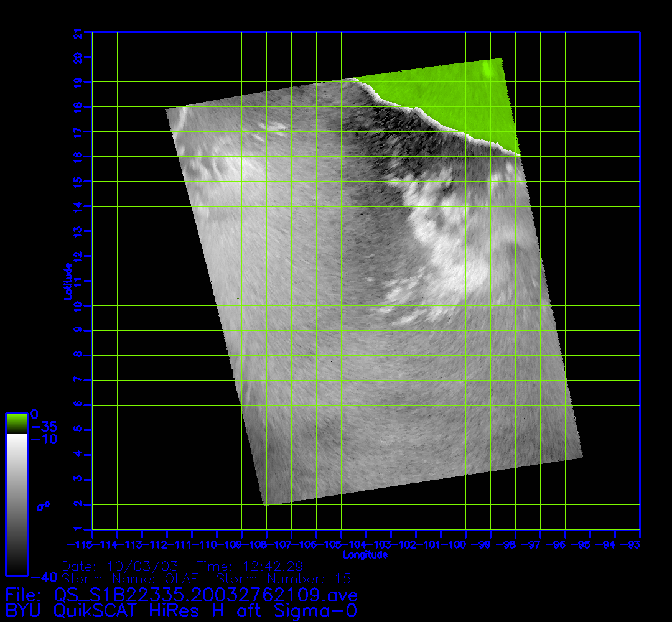
Task: Click the Longitude axis label
Action: pyautogui.click(x=366, y=555)
